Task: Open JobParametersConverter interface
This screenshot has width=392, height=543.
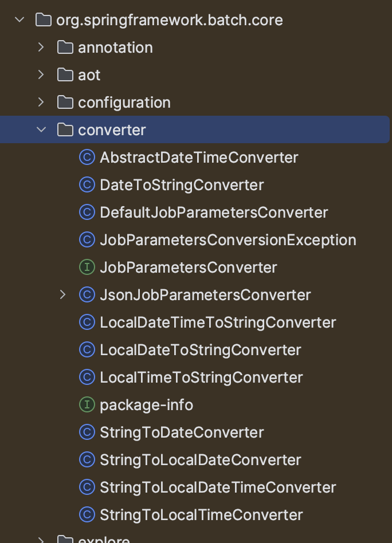Action: coord(188,267)
